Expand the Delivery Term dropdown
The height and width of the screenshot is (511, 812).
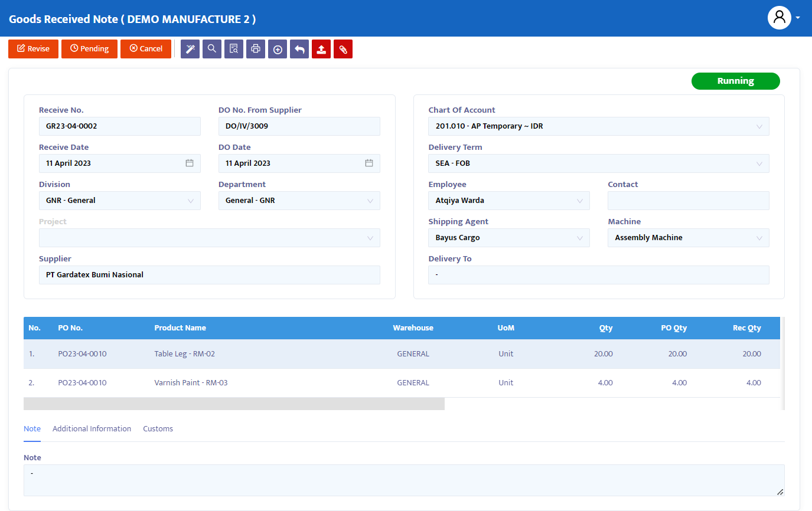[599, 163]
